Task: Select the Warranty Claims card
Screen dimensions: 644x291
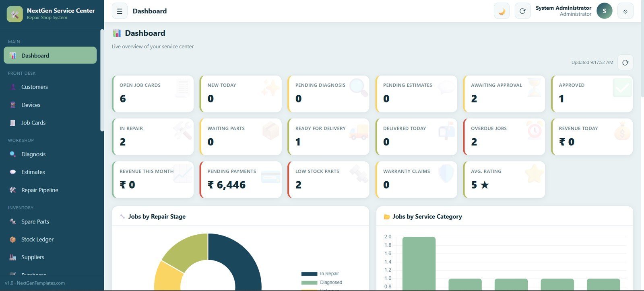Action: tap(416, 180)
